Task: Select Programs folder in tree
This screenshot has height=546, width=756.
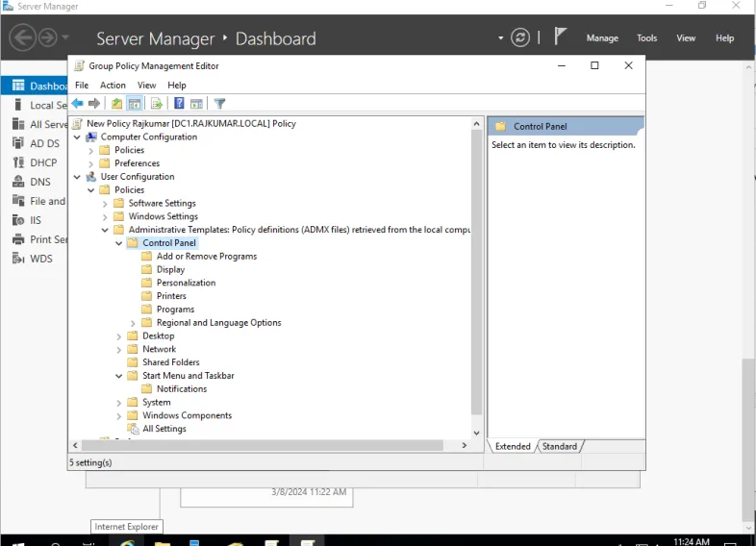Action: coord(175,310)
